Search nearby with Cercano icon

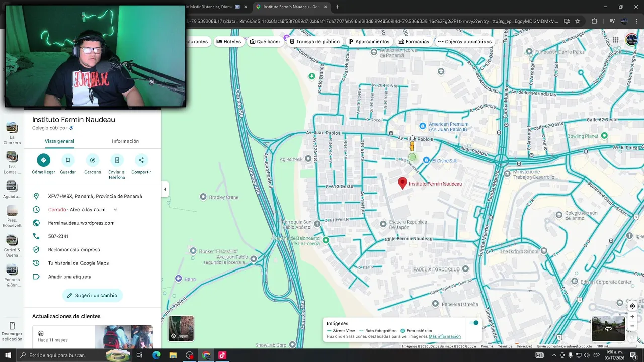click(93, 160)
